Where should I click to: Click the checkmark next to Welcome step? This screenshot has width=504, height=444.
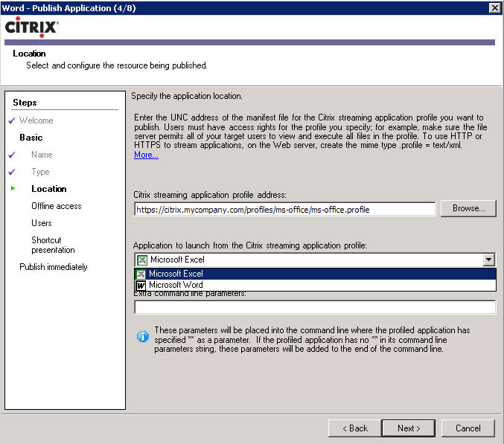click(12, 120)
